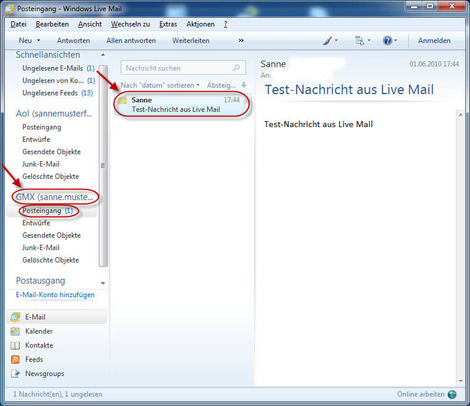This screenshot has height=406, width=470.
Task: Open the paintbrush icon dropdown arrow
Action: [336, 41]
